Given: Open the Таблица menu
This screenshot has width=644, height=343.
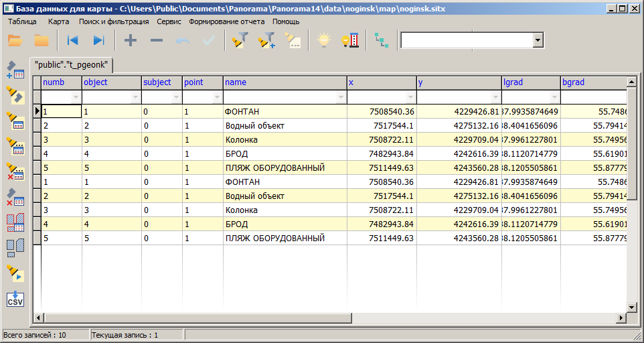Looking at the screenshot, I should pyautogui.click(x=22, y=21).
